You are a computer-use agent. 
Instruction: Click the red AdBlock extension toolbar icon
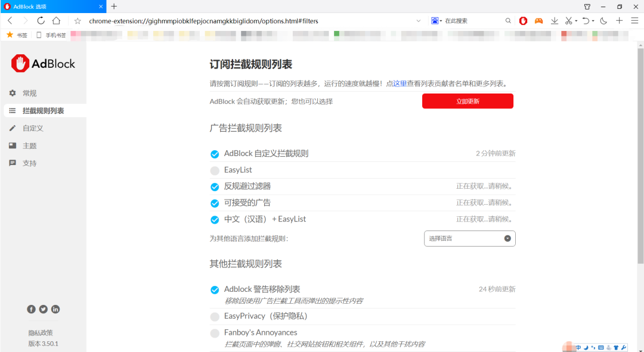click(x=523, y=20)
